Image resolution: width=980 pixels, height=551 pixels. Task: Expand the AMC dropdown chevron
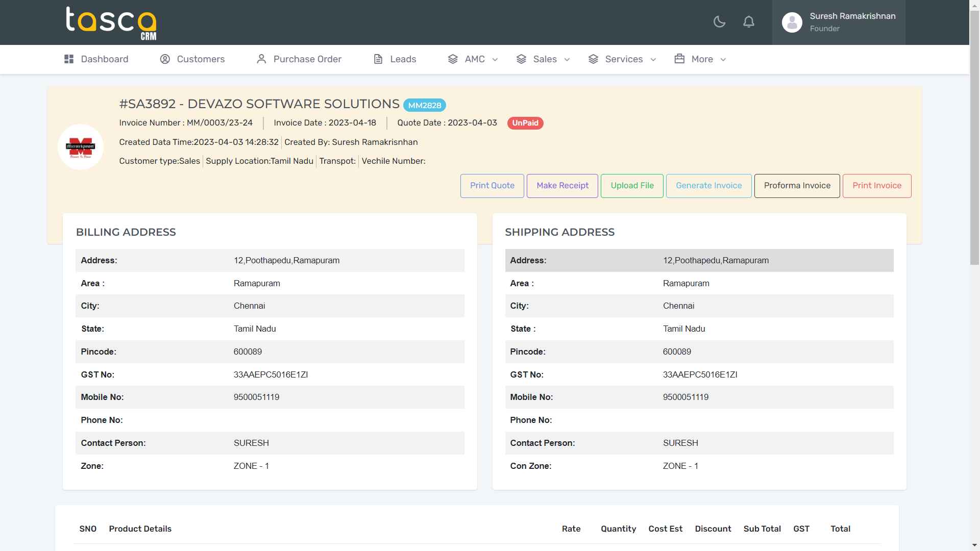pyautogui.click(x=495, y=60)
